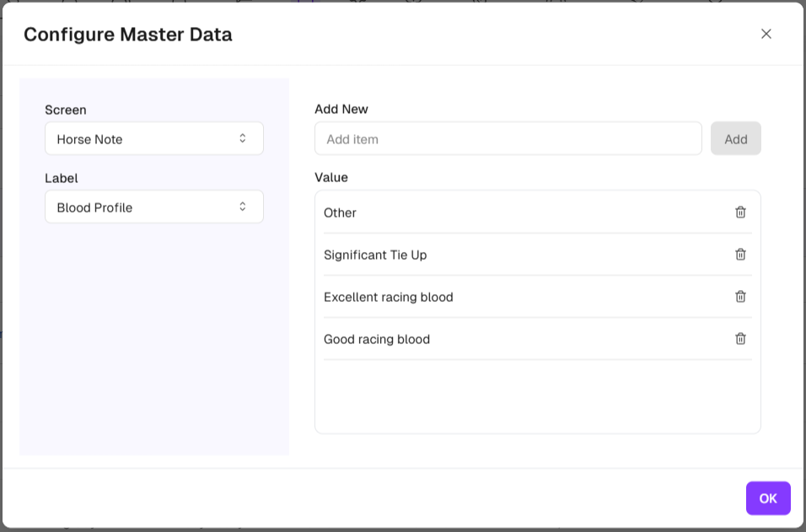Click the empty area below the value list
The image size is (806, 532).
pos(537,396)
